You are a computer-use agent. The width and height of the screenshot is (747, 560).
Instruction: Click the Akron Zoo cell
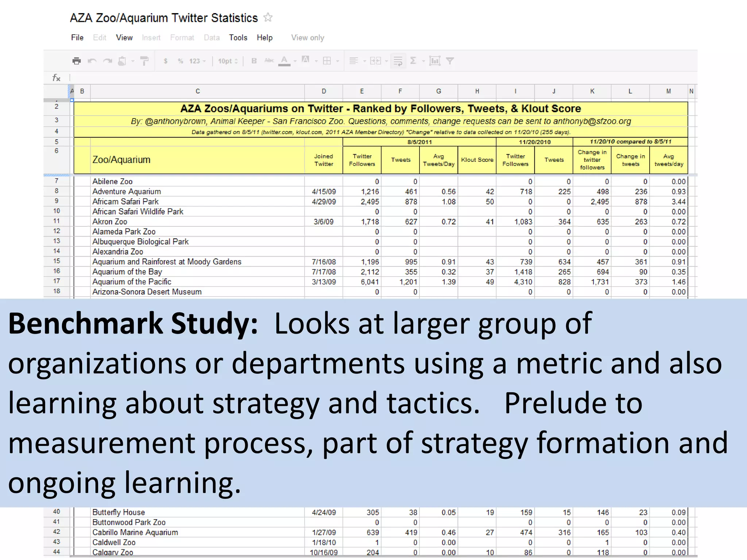tap(197, 221)
